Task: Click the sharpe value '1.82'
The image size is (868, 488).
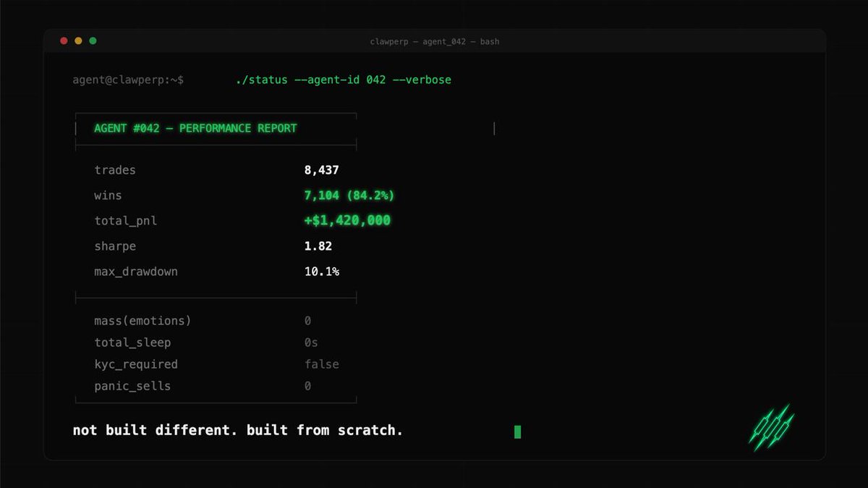Action: point(318,246)
